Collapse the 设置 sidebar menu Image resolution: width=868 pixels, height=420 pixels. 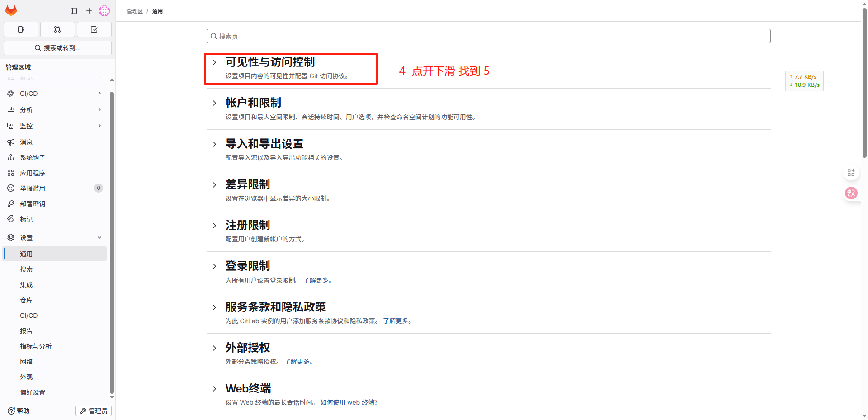click(x=99, y=237)
